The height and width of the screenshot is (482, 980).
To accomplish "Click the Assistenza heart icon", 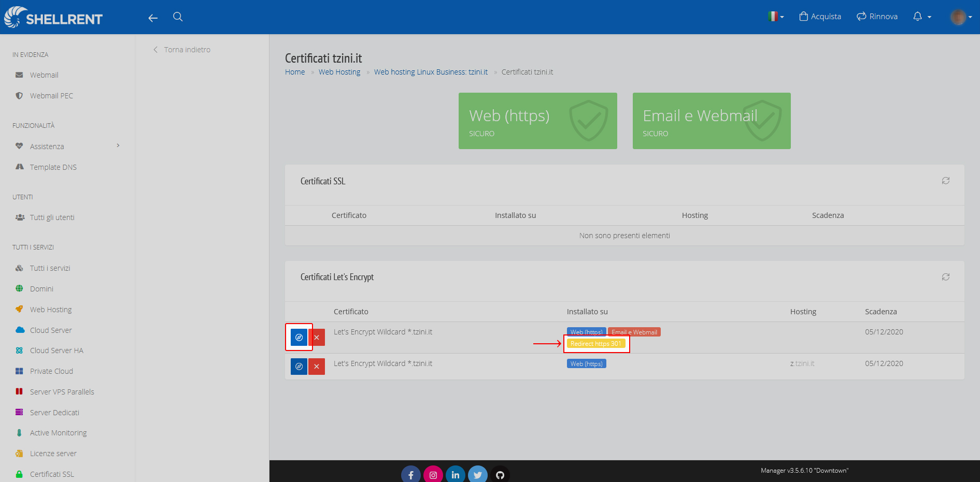I will click(x=19, y=146).
